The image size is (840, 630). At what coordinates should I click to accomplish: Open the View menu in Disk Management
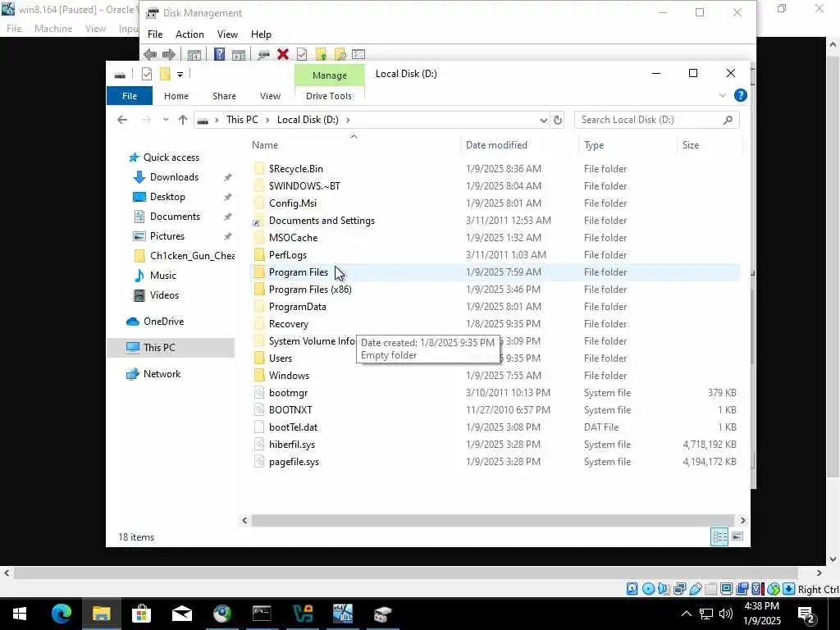(227, 34)
